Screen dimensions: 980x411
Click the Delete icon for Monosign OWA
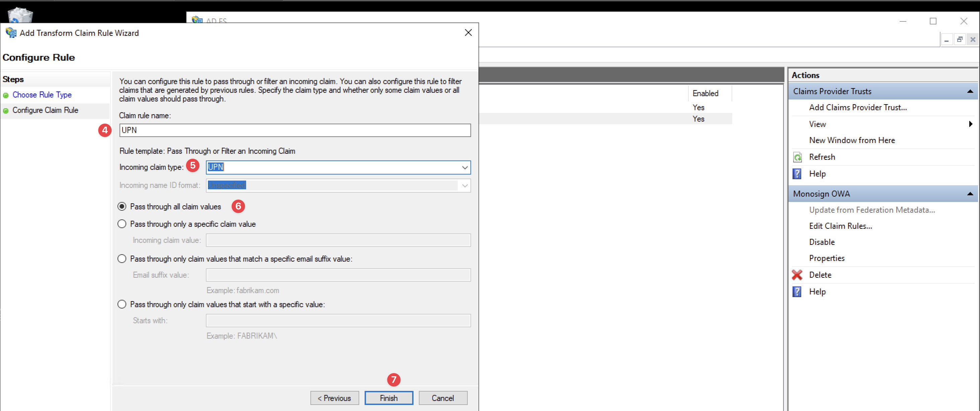[799, 274]
